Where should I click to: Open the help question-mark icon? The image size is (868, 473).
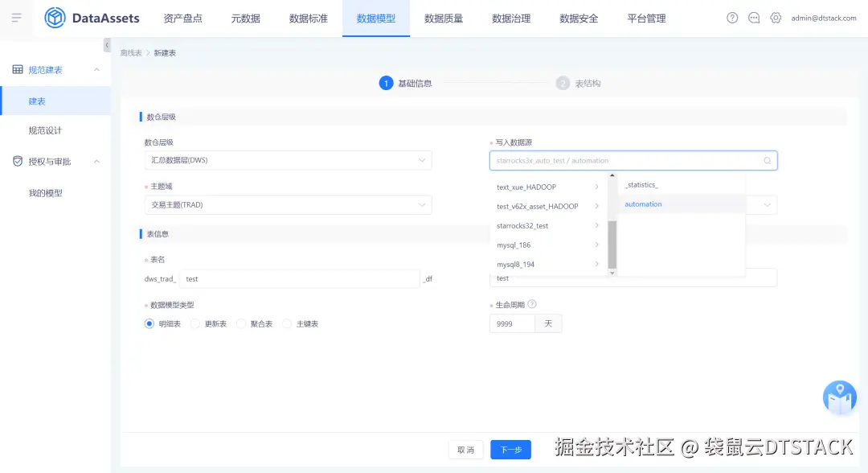[x=732, y=18]
